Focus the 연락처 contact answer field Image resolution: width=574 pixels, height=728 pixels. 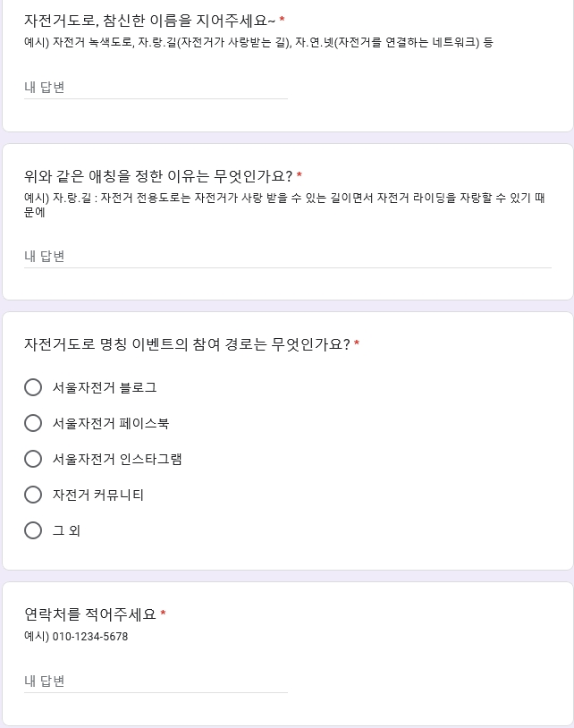[156, 681]
